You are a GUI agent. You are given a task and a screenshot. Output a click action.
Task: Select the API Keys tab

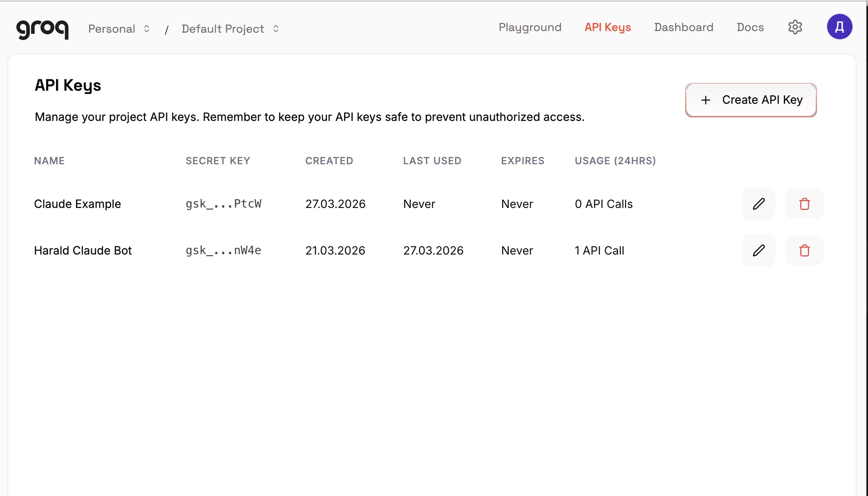(608, 27)
